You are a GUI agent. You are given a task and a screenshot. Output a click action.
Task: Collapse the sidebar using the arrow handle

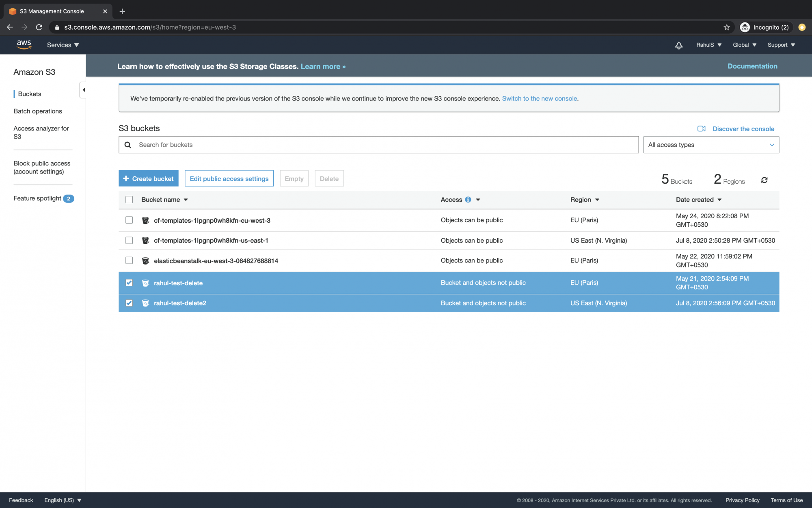(x=84, y=89)
